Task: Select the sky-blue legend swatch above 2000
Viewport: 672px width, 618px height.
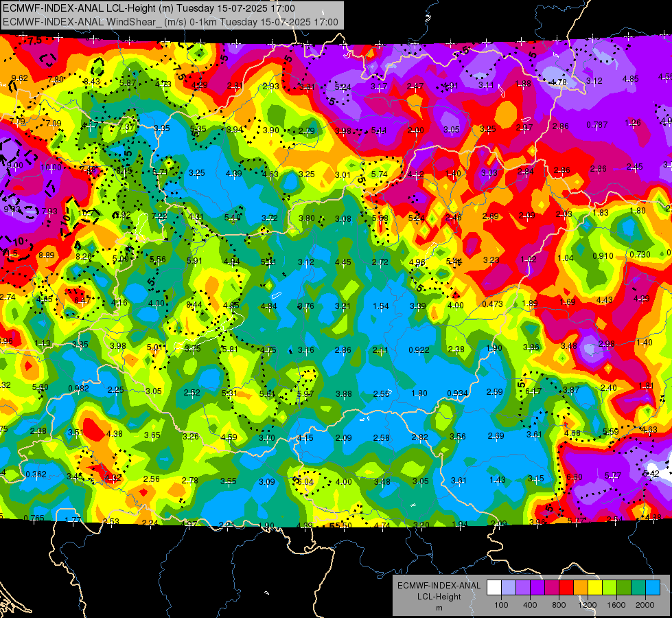Action: [x=653, y=588]
